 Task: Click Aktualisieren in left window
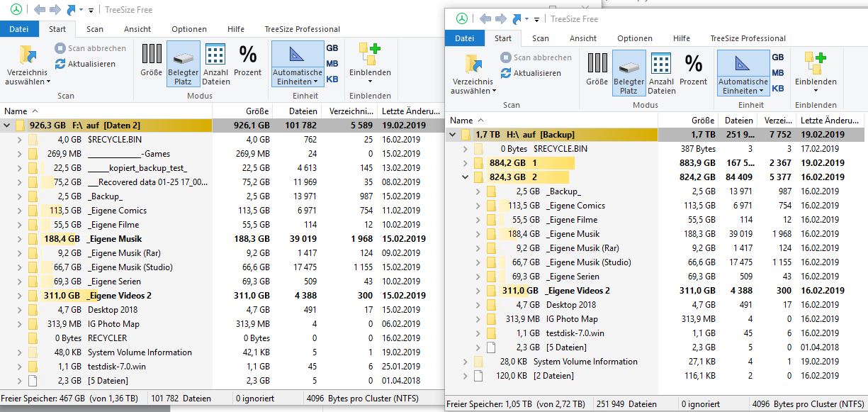click(84, 64)
